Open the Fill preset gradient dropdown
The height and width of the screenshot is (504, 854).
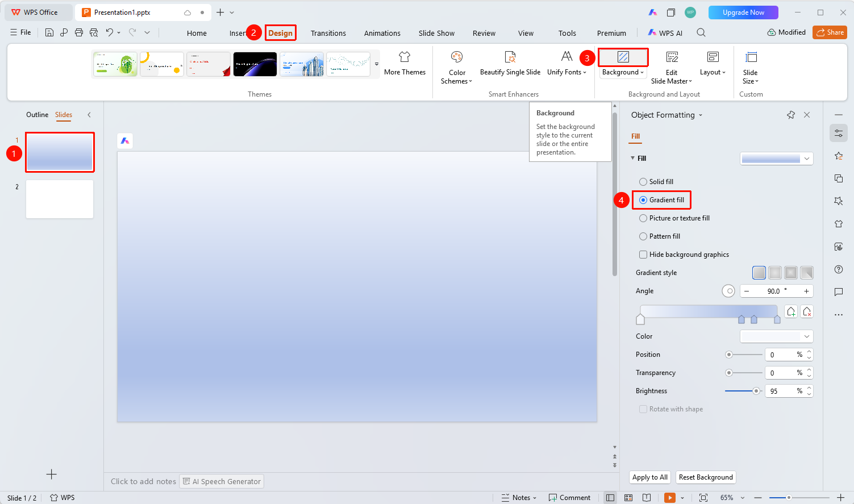(x=777, y=159)
